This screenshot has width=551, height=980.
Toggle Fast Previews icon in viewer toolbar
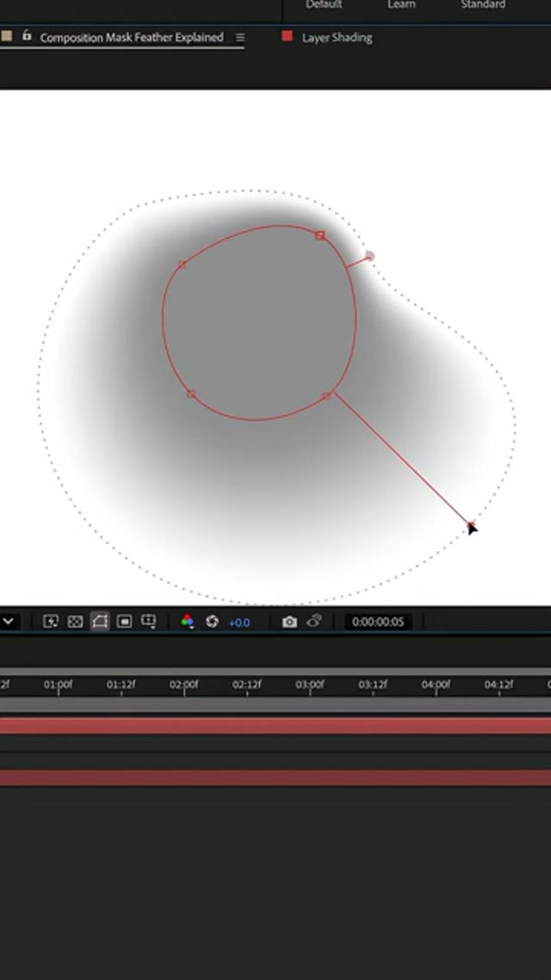(x=51, y=621)
